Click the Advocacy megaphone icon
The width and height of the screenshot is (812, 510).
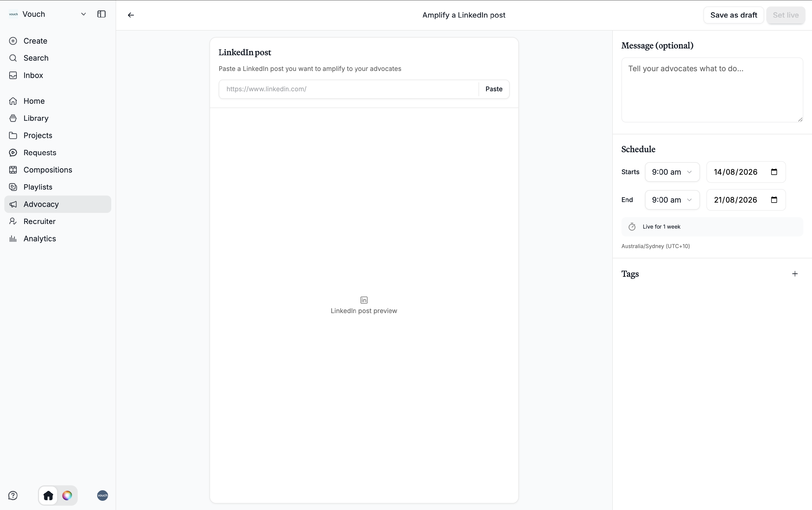[13, 204]
